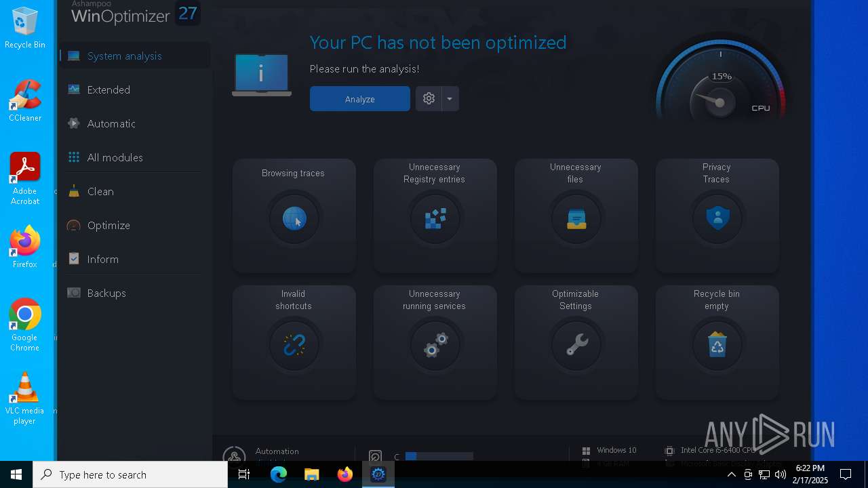Open the Unnecessary running services gears icon
The width and height of the screenshot is (868, 488).
point(435,346)
